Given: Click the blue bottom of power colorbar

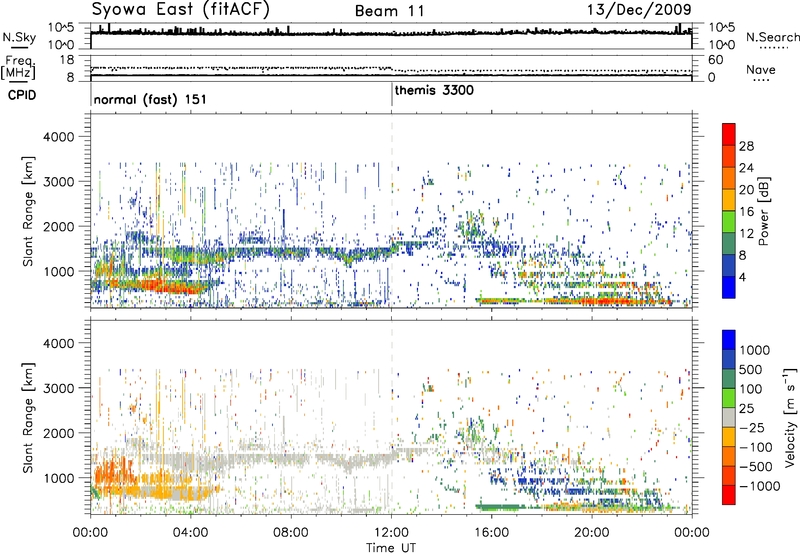Looking at the screenshot, I should point(729,287).
